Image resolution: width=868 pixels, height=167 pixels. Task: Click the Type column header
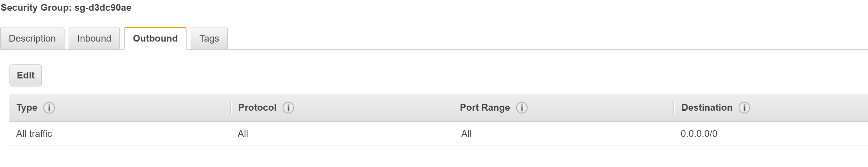click(27, 108)
